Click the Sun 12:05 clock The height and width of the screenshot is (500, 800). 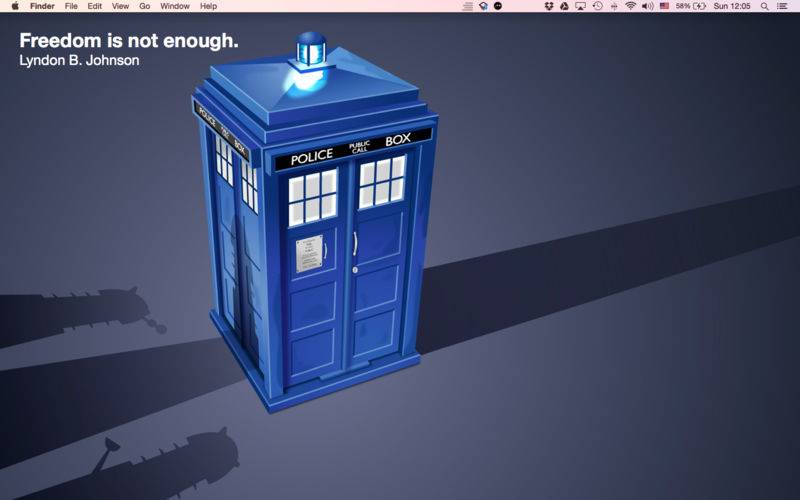tap(731, 6)
